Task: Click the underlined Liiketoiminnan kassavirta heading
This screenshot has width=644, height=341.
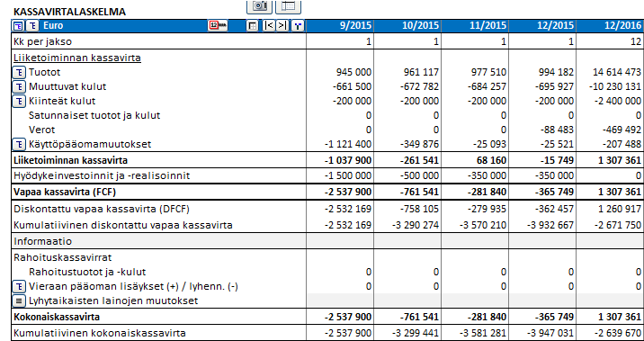Action: [77, 58]
